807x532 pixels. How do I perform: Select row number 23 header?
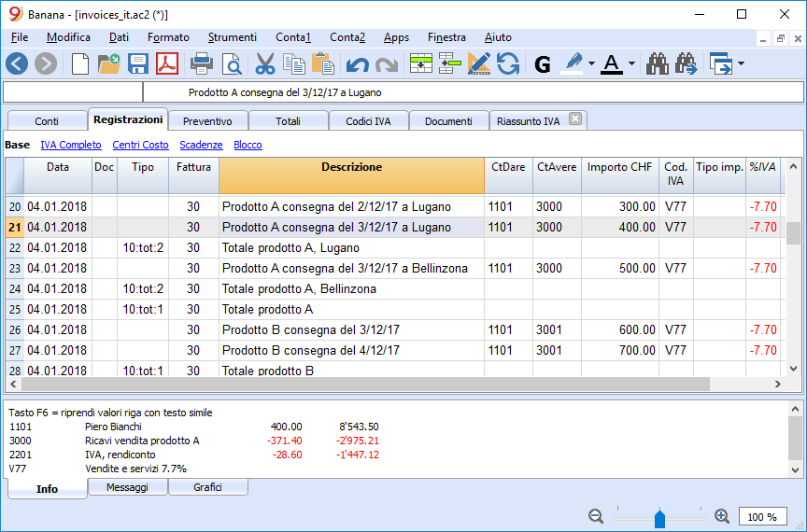coord(15,269)
